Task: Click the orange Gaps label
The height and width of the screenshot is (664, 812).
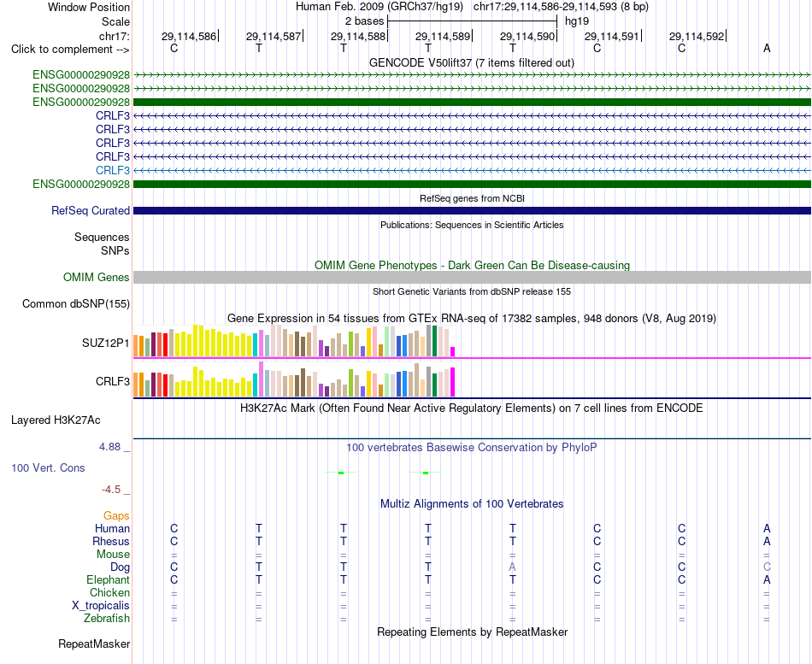Action: click(116, 515)
